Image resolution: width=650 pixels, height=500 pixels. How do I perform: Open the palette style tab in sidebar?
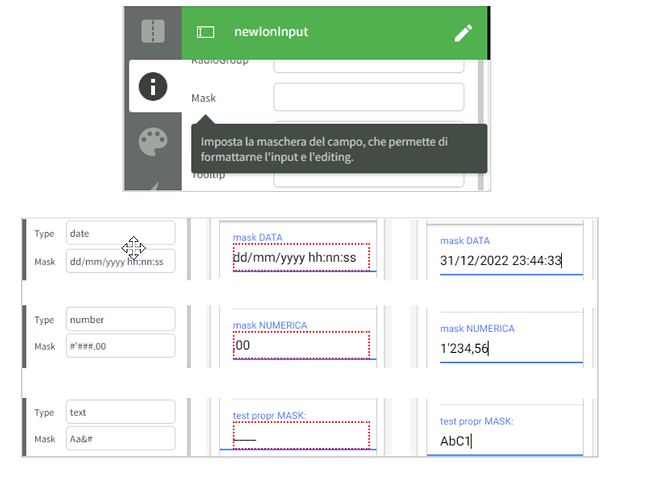tap(153, 142)
